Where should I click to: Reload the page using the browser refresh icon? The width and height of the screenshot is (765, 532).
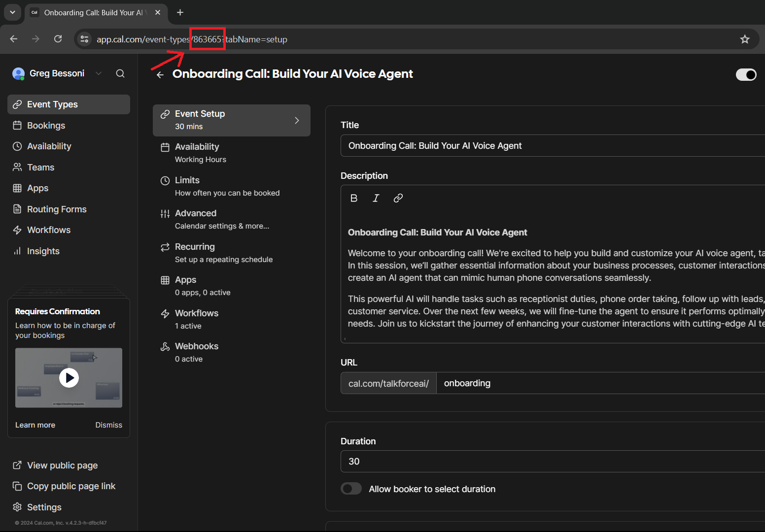coord(58,39)
